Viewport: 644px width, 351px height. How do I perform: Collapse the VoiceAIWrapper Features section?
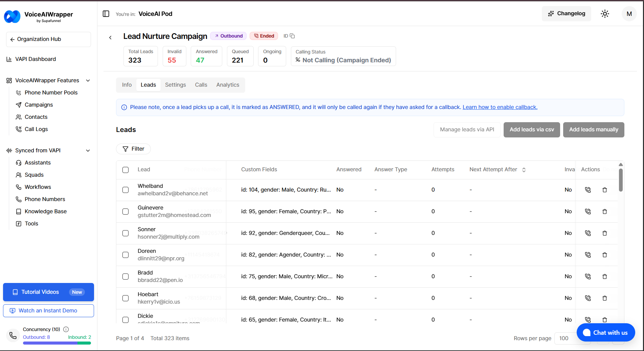[88, 81]
